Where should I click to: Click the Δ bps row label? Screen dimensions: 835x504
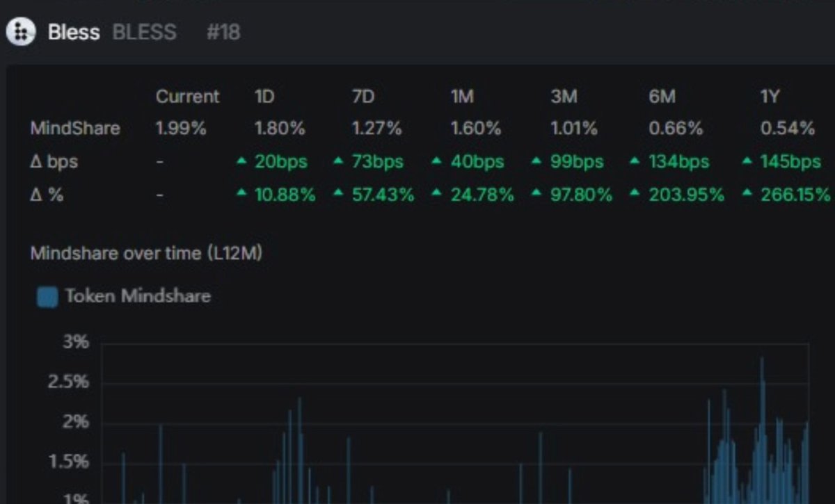tap(54, 162)
